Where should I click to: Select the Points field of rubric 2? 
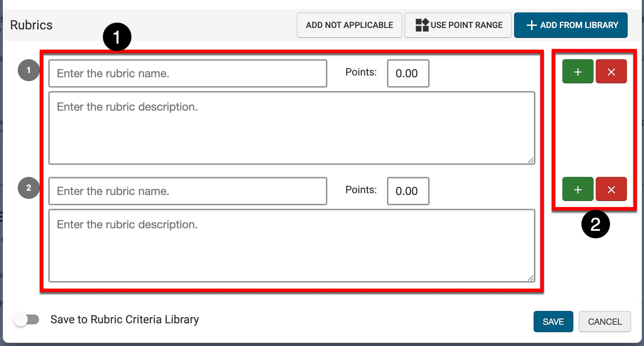pyautogui.click(x=408, y=191)
